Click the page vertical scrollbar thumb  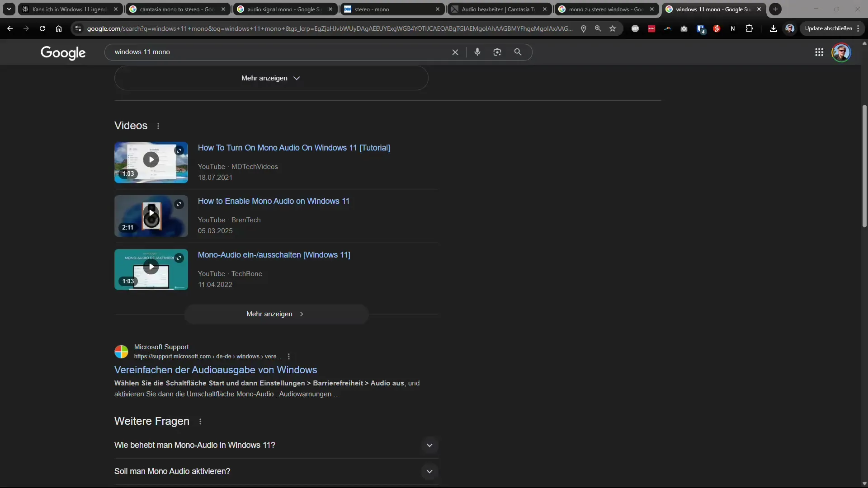coord(864,166)
